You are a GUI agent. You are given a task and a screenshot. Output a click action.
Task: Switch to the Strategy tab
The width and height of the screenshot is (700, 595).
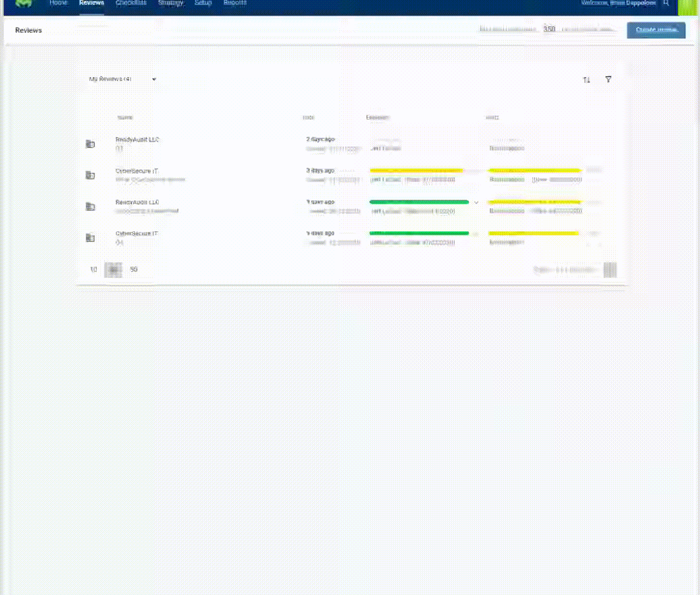[171, 3]
